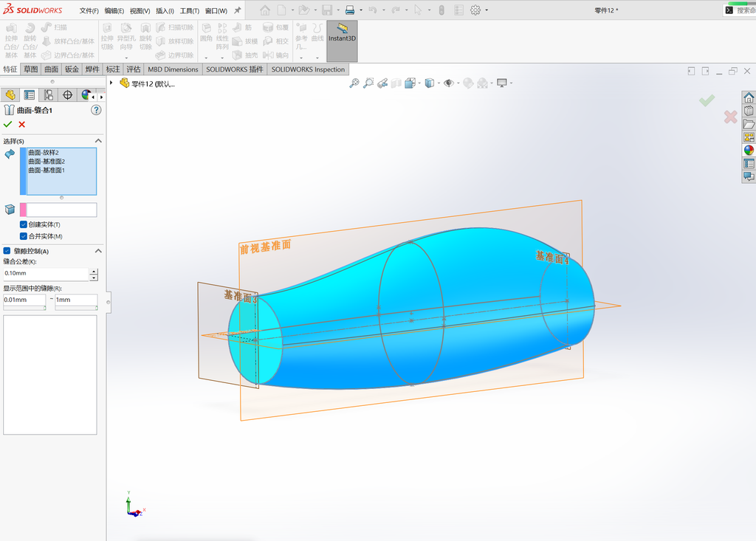756x541 pixels.
Task: Open File Explorer folder icon in task pane
Action: click(x=749, y=124)
